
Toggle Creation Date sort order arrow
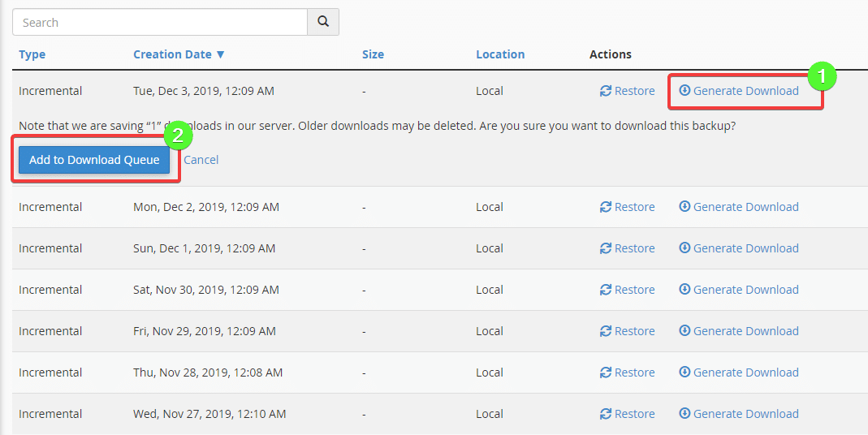(x=220, y=54)
